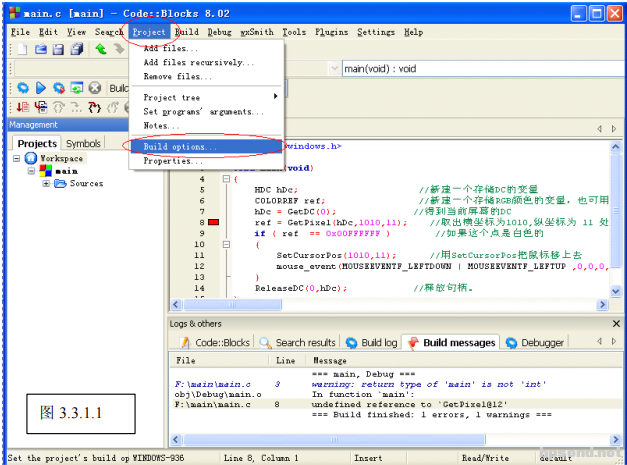Click the green Undo arrow icon
Screen dimensions: 627x465
100,49
